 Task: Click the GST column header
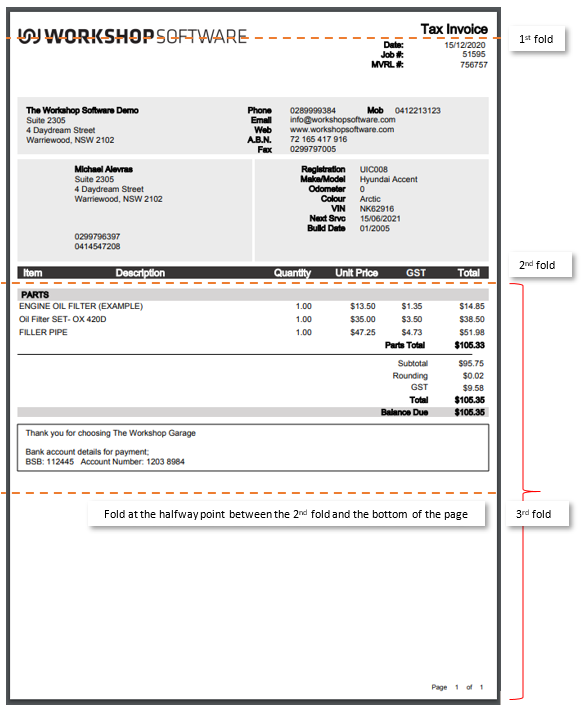416,273
